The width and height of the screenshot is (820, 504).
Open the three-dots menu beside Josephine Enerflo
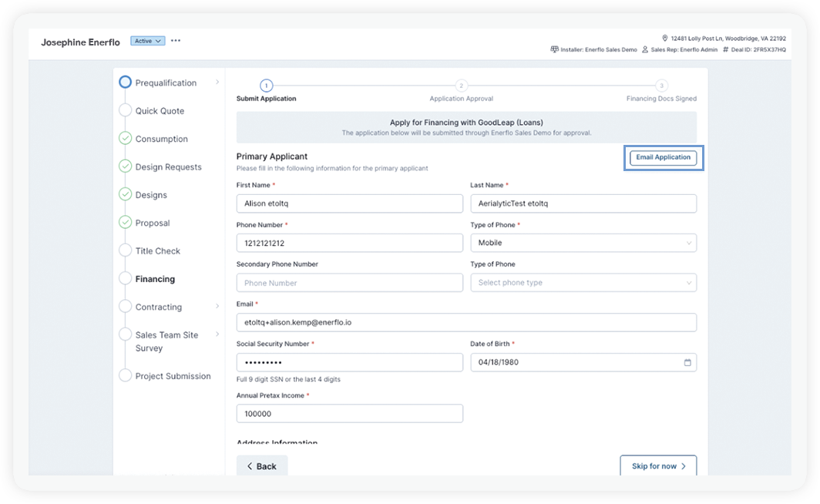(176, 41)
